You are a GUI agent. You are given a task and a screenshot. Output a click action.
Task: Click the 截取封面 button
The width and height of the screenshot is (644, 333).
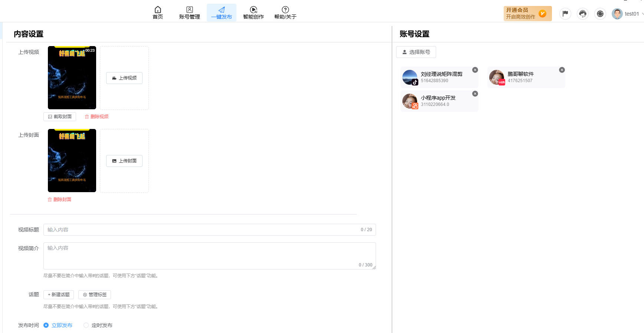tap(60, 117)
